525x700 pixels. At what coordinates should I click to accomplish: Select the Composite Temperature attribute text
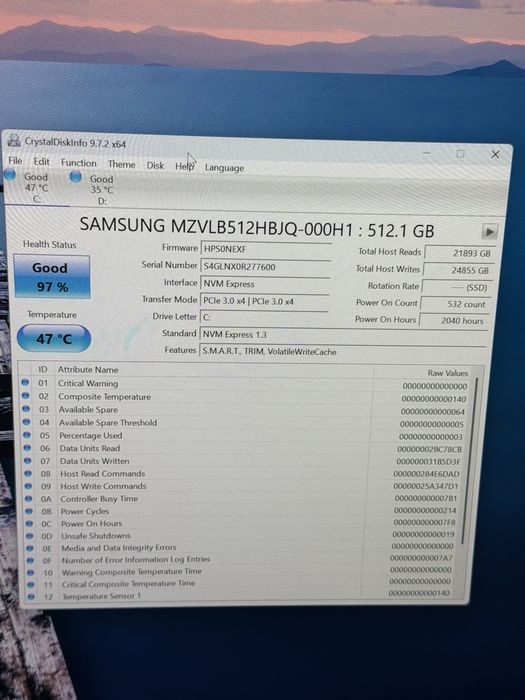104,396
